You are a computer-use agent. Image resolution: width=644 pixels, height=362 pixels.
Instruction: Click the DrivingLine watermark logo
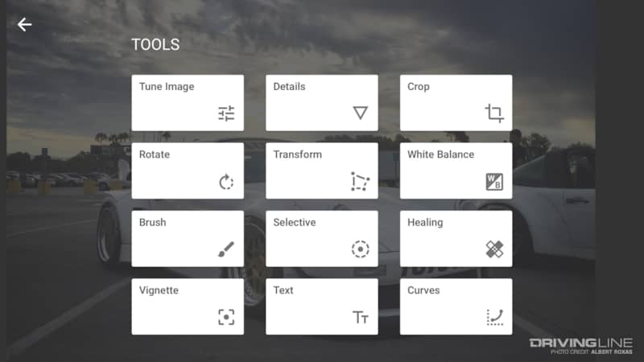coord(580,343)
